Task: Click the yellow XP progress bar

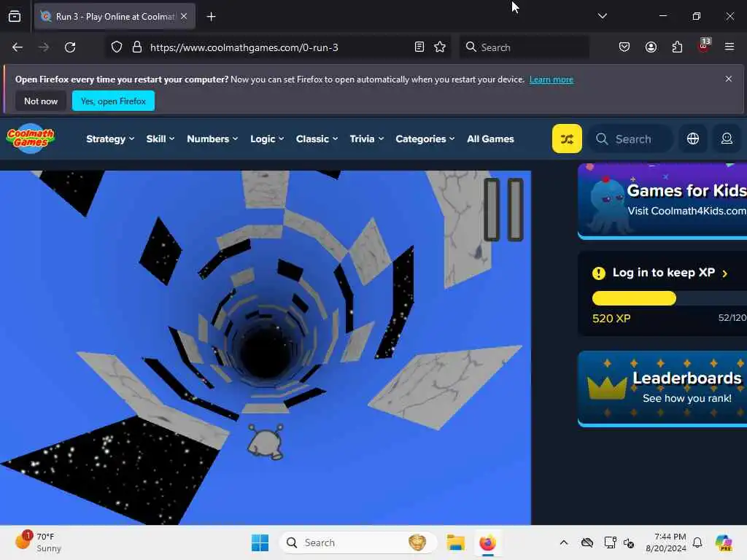Action: point(634,298)
